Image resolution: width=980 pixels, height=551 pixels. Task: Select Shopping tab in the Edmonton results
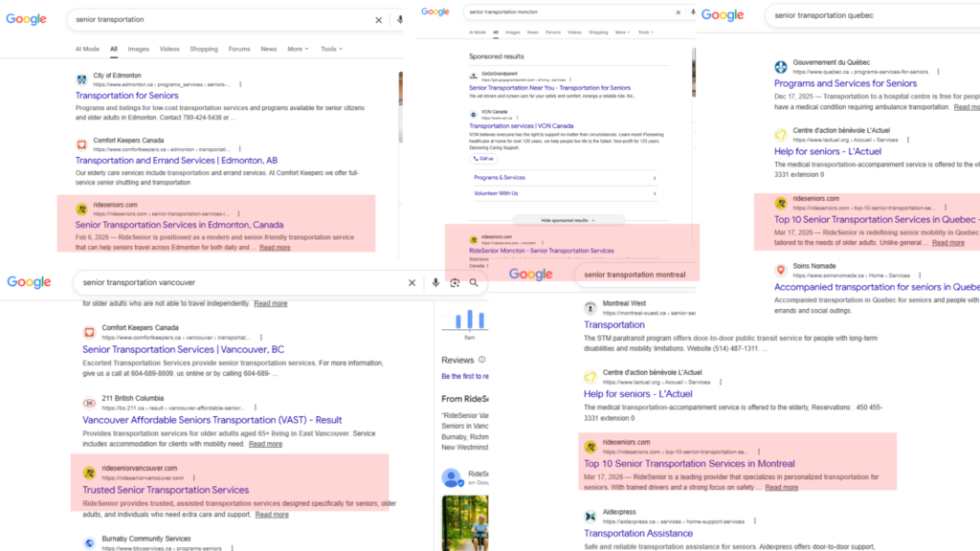pos(204,49)
